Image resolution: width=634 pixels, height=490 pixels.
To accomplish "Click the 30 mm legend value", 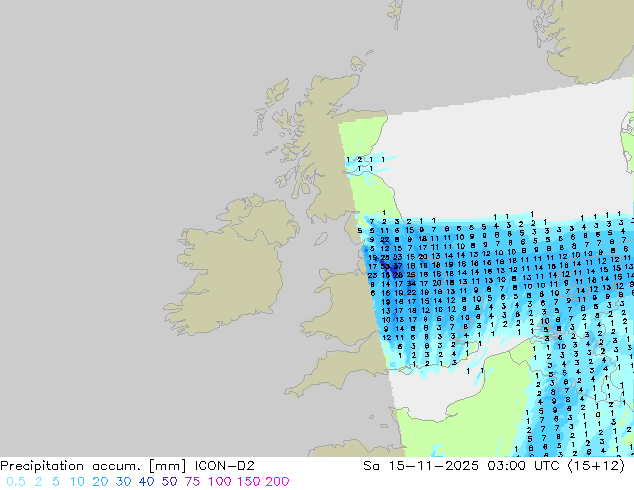I will tap(123, 482).
